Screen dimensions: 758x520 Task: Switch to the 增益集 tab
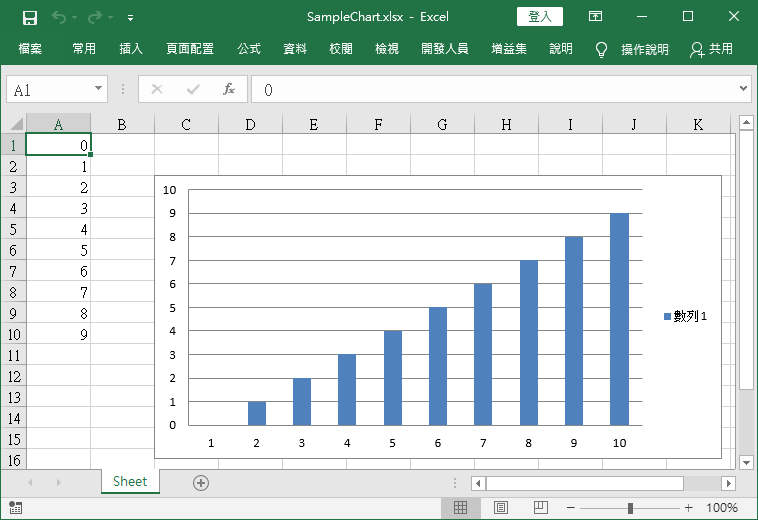(509, 49)
